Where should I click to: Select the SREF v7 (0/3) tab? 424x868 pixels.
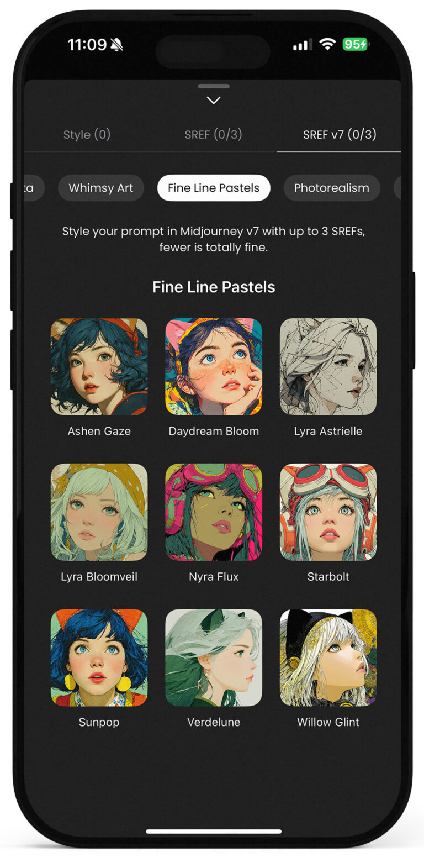click(340, 134)
